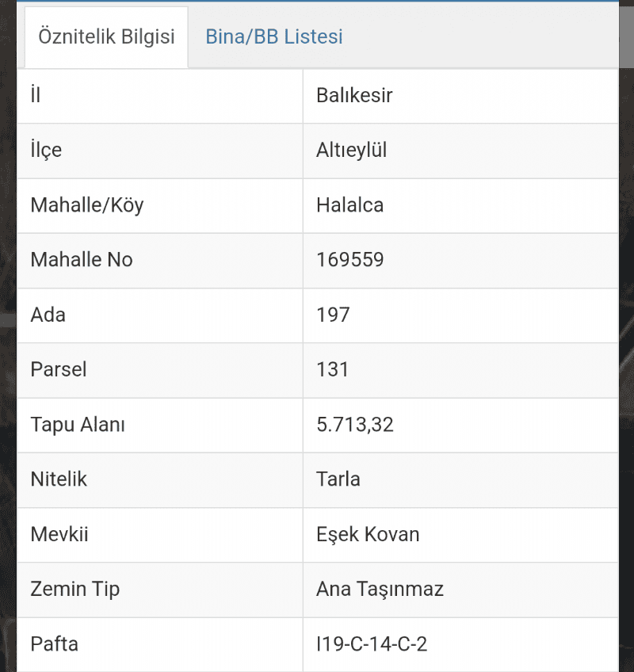Click the Tapu Alanı row label
The width and height of the screenshot is (634, 672).
(x=77, y=425)
